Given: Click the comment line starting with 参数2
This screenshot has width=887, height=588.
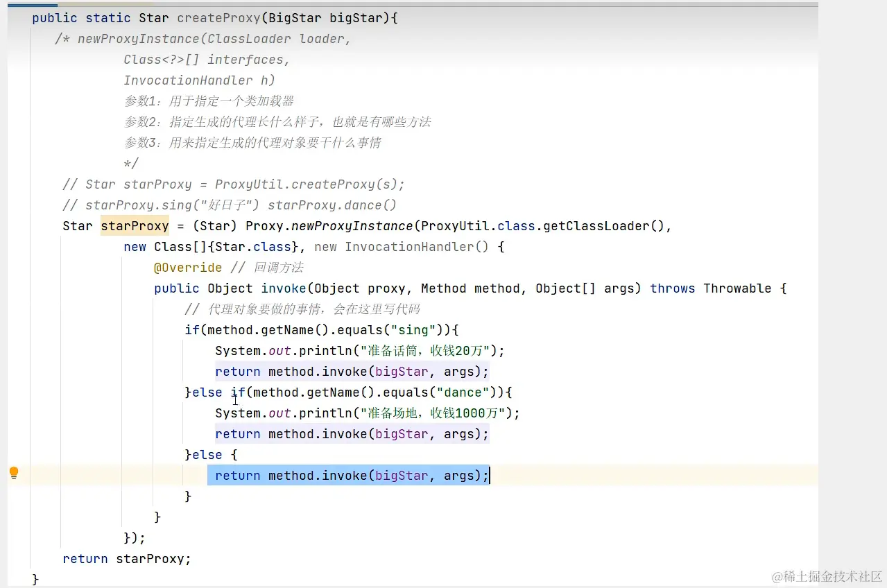Looking at the screenshot, I should pyautogui.click(x=277, y=122).
